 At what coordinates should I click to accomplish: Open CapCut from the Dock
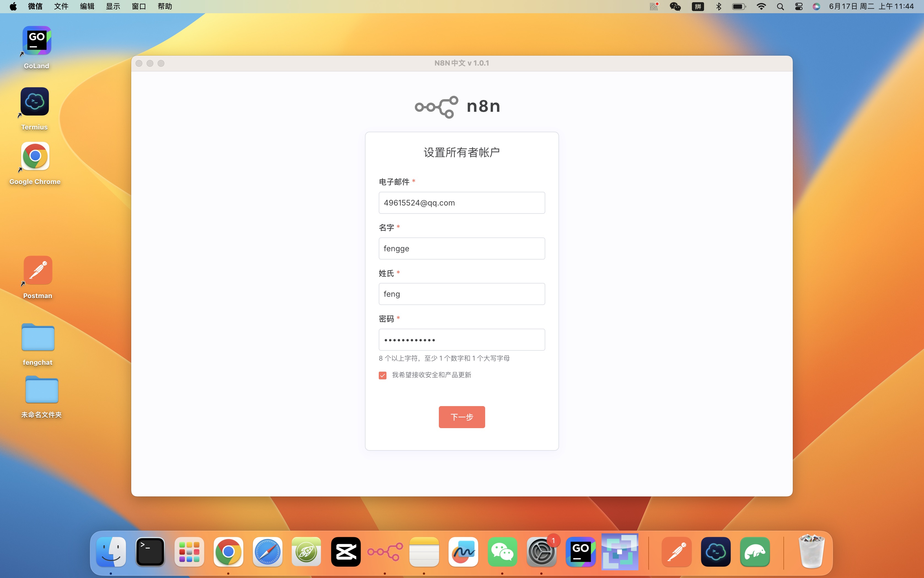tap(346, 552)
